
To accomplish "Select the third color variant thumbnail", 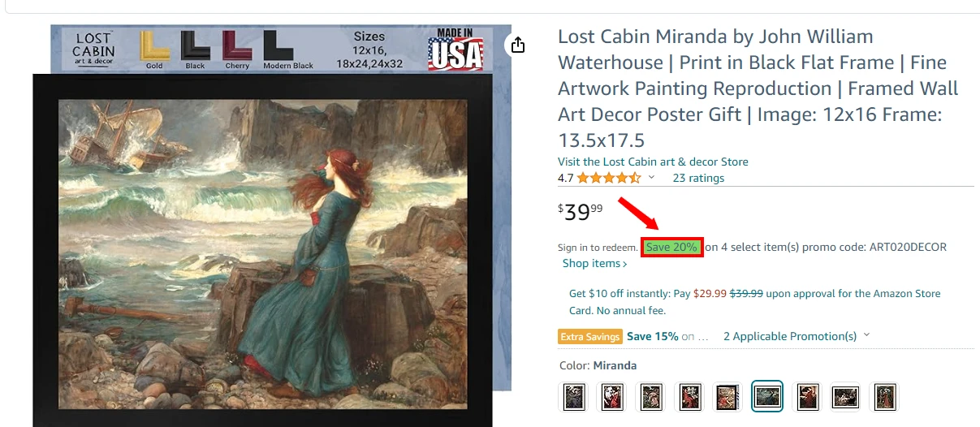I will [x=651, y=397].
